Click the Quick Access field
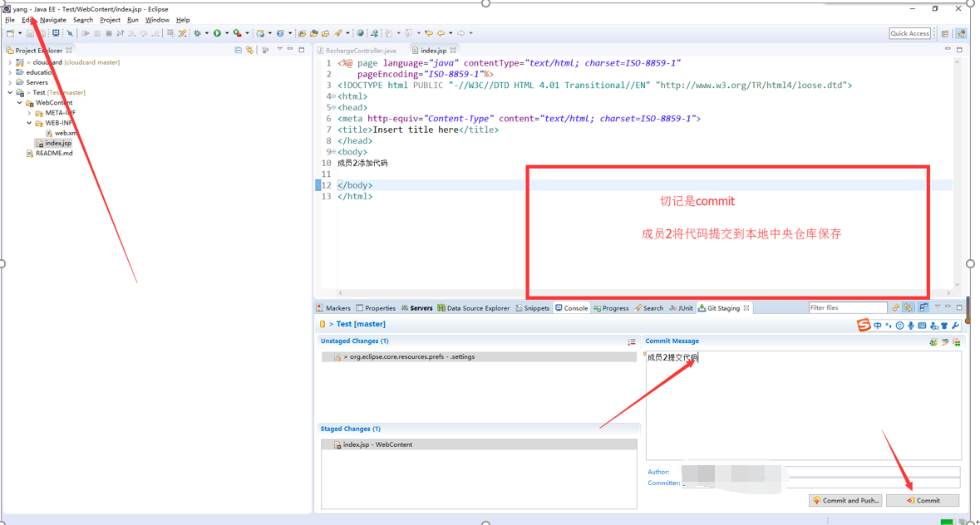The width and height of the screenshot is (980, 525). [910, 34]
